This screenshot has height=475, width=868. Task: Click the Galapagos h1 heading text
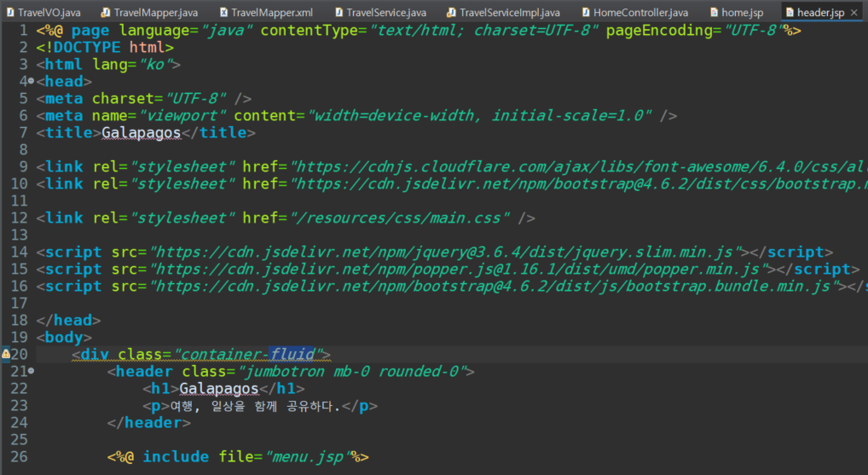click(x=218, y=388)
